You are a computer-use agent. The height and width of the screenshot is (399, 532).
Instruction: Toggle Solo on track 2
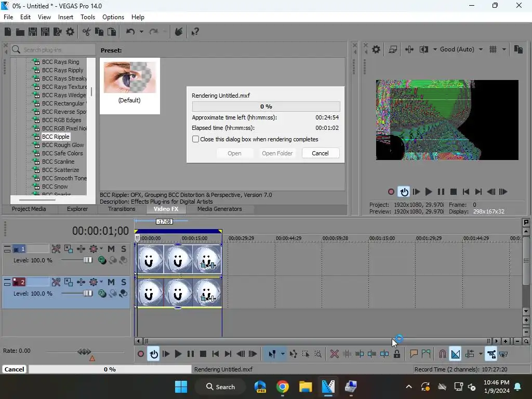click(x=124, y=282)
